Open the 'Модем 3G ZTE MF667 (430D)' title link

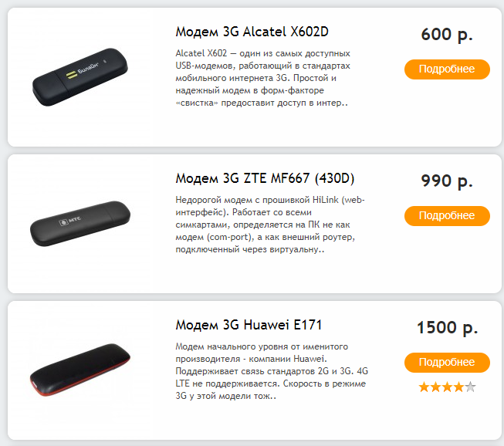click(x=265, y=179)
